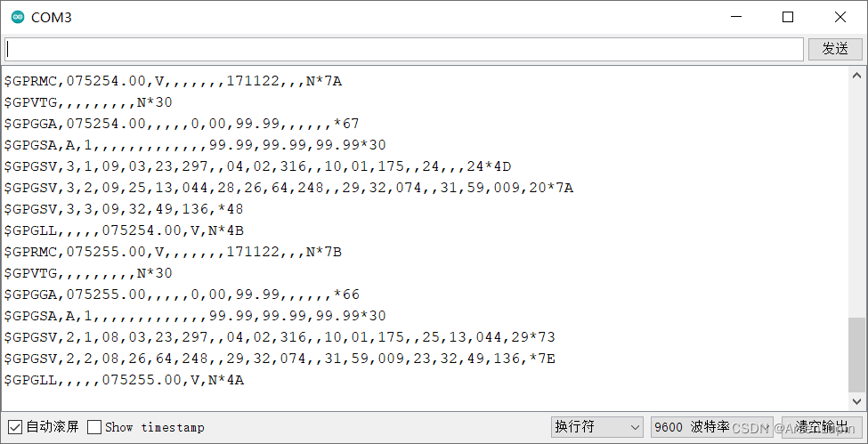Viewport: 868px width, 444px height.
Task: Click the 清空输出 clear output button
Action: [822, 427]
